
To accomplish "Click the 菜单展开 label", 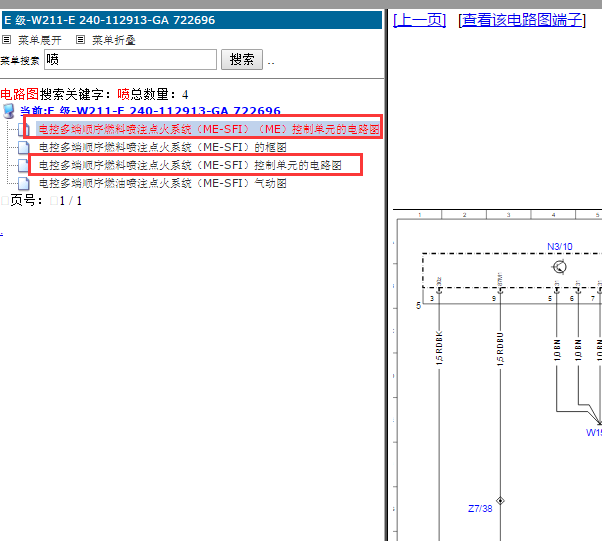I will tap(40, 40).
